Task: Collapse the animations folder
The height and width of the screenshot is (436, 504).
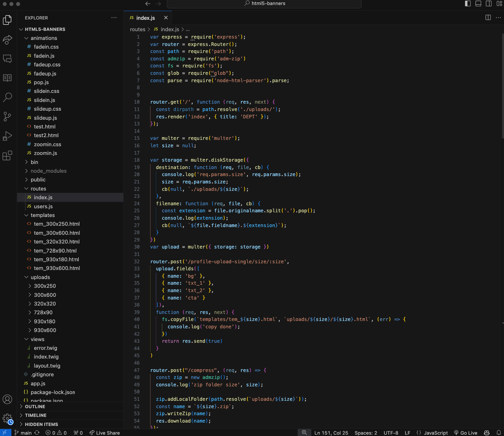Action: 70,38
